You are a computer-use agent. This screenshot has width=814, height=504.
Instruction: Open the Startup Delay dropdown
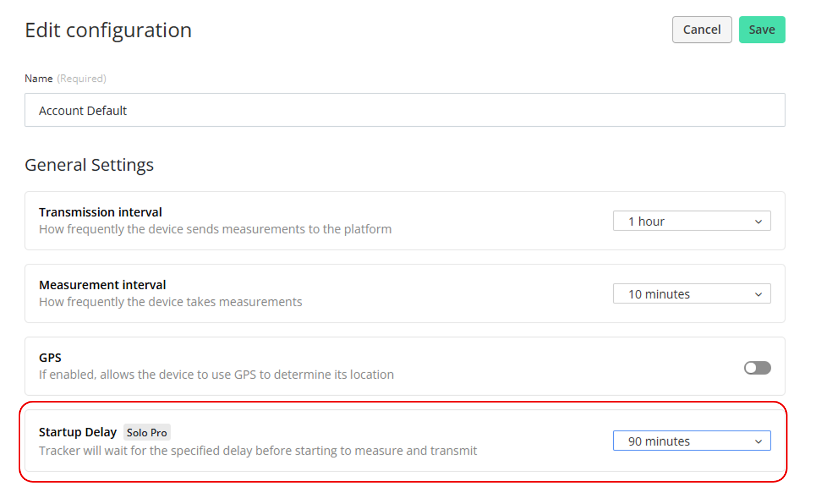[691, 441]
